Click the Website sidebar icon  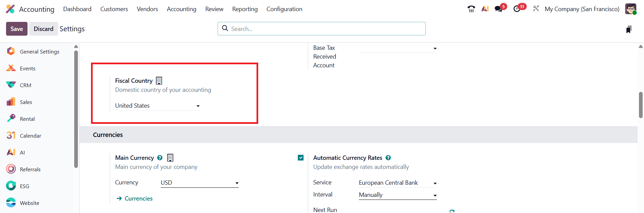[x=11, y=203]
